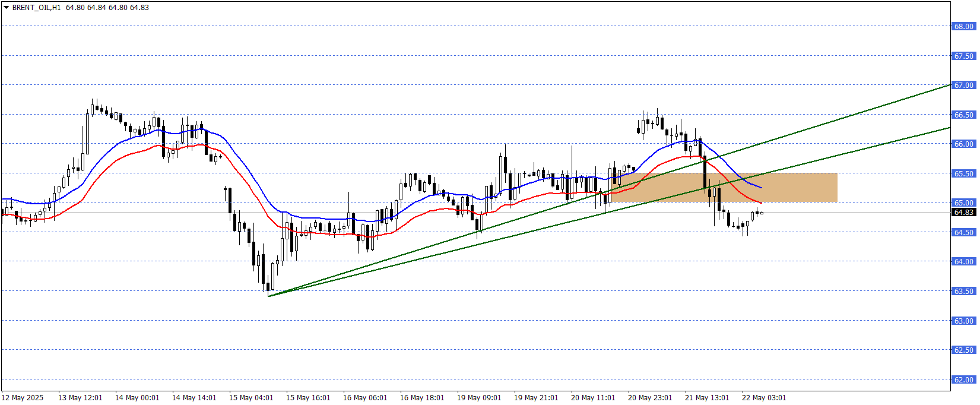The height and width of the screenshot is (405, 980).
Task: Click the 20 May 23:01 time label
Action: coord(650,397)
